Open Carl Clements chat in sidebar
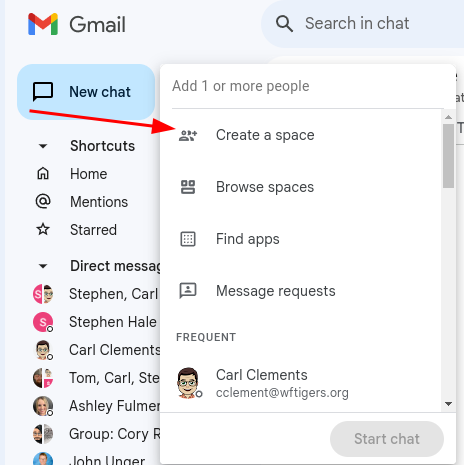 95,350
